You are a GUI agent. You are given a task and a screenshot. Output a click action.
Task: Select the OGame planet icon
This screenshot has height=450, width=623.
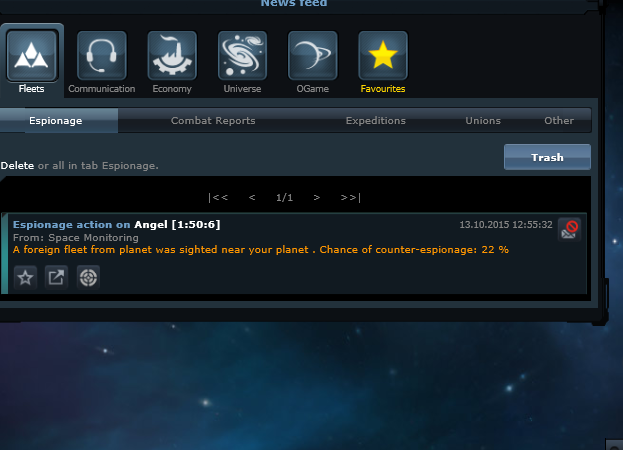point(313,56)
